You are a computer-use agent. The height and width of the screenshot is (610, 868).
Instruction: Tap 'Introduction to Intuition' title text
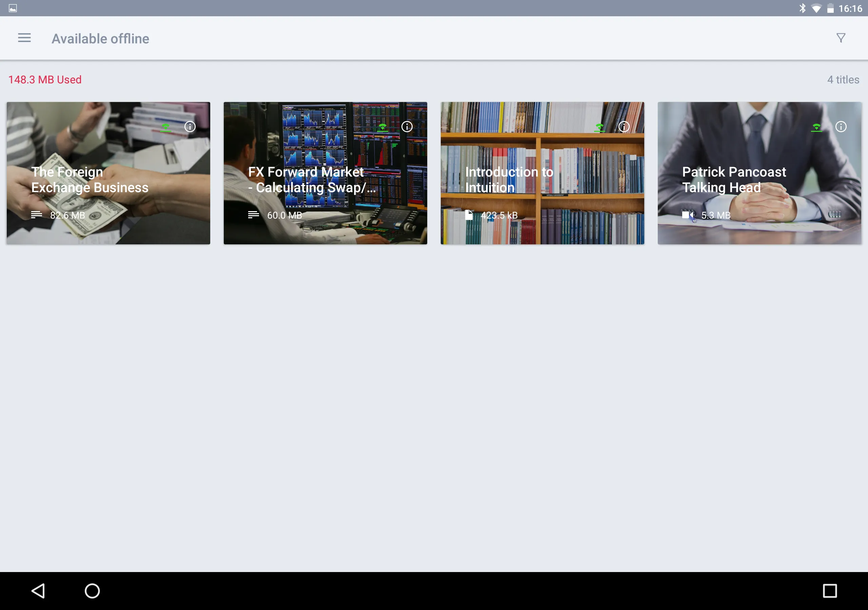(509, 180)
